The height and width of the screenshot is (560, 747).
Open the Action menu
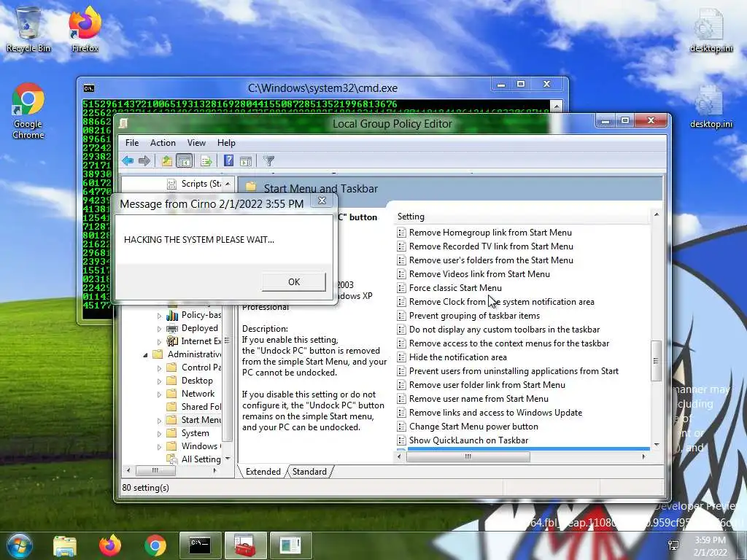(163, 143)
